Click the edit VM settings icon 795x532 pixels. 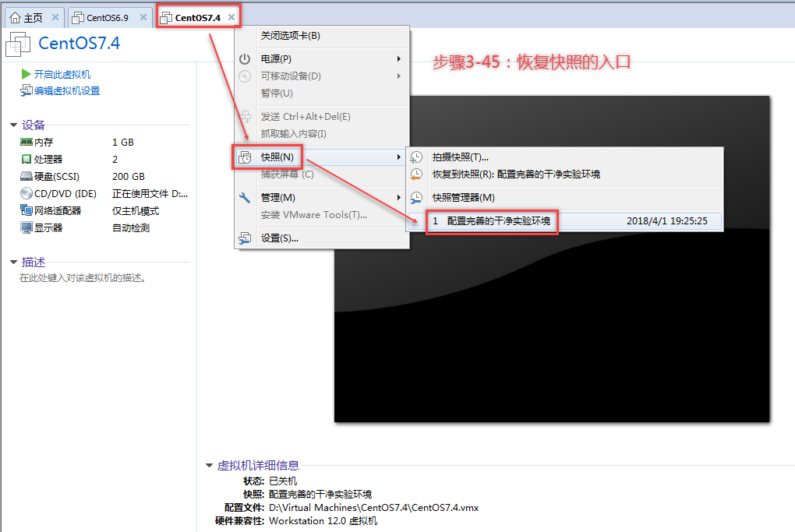coord(26,90)
